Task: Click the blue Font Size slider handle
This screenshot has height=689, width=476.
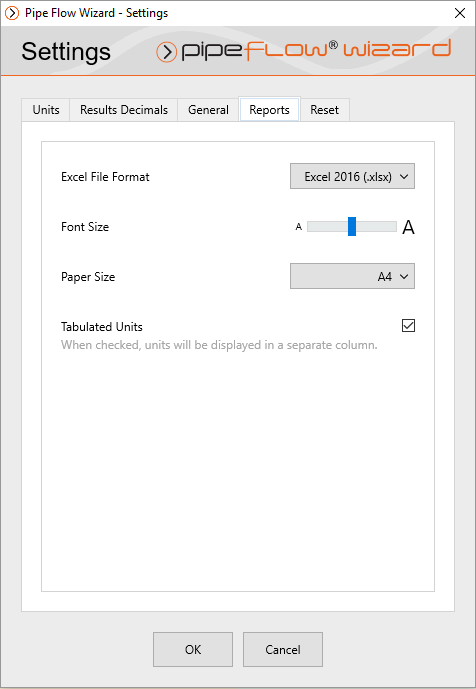Action: tap(352, 226)
